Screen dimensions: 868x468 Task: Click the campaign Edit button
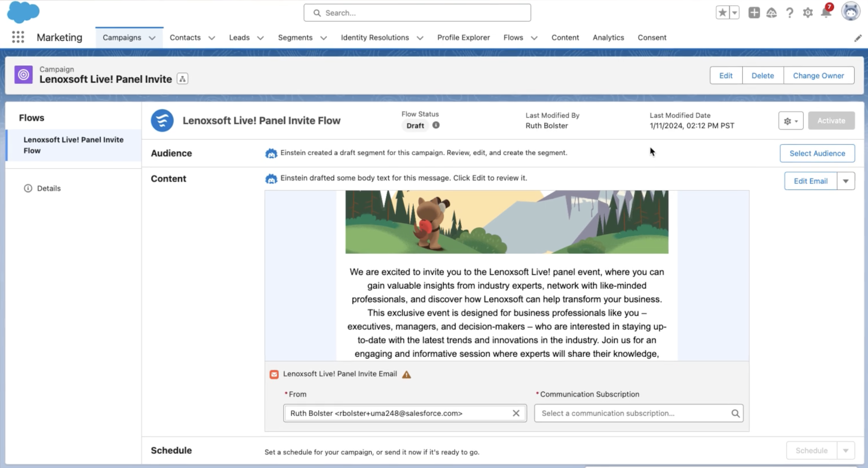tap(726, 76)
